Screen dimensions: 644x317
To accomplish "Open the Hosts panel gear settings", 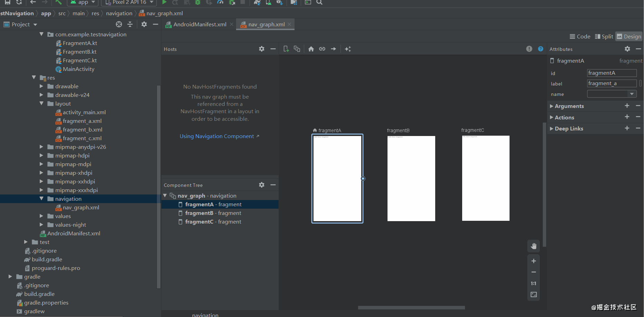I will point(262,49).
